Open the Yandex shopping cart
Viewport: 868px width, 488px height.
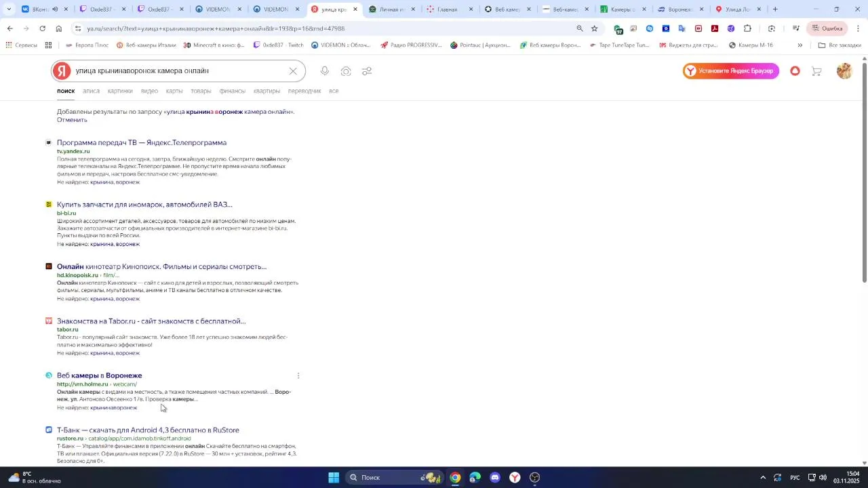coord(817,71)
